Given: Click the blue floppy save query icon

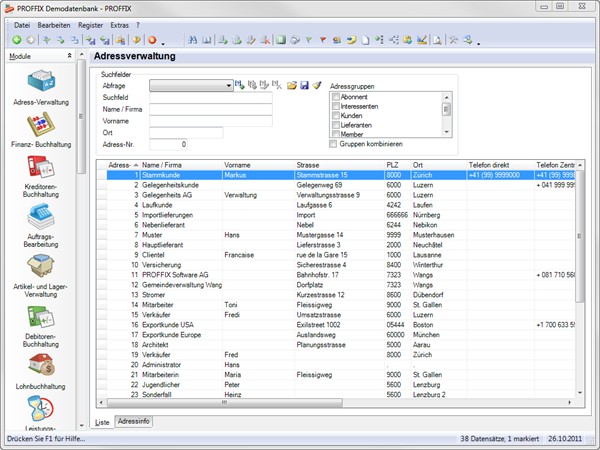Looking at the screenshot, I should click(304, 85).
